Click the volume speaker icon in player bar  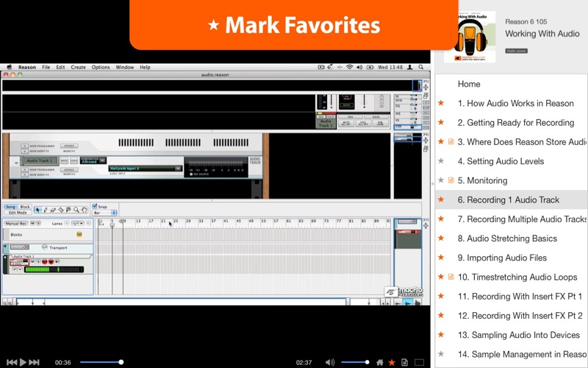coord(330,362)
